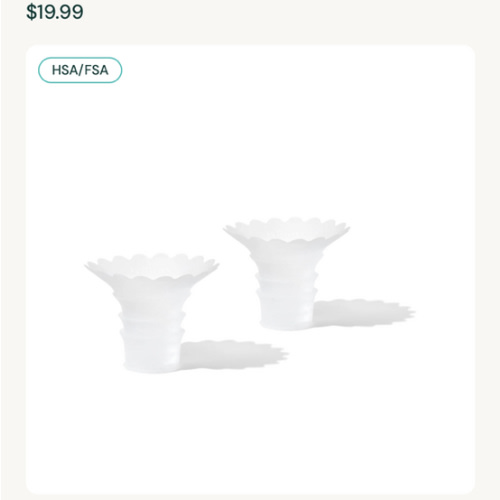The image size is (500, 500).
Task: Tap the scalloped rim of right insert
Action: 286,230
